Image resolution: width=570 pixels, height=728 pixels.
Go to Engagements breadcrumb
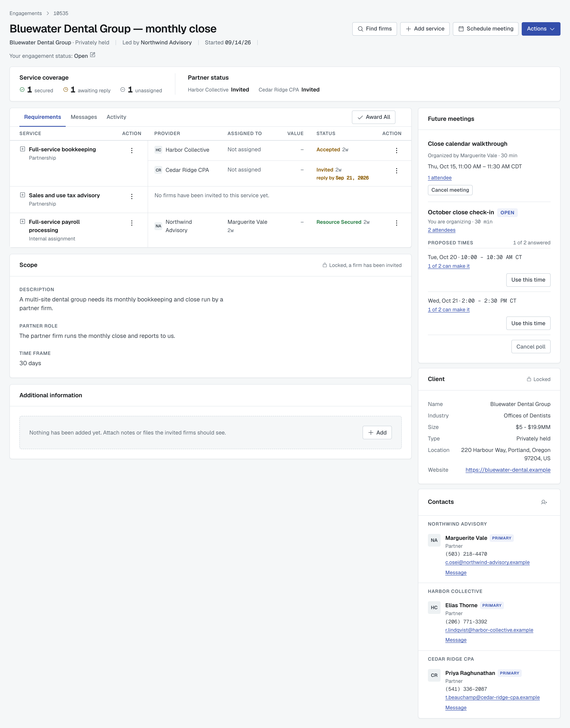(x=26, y=13)
